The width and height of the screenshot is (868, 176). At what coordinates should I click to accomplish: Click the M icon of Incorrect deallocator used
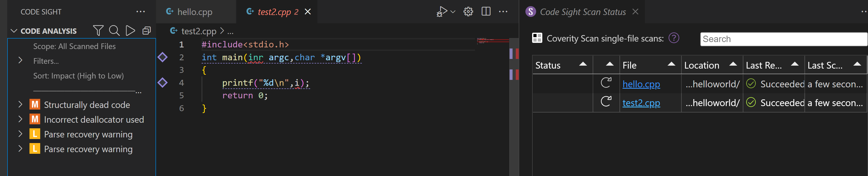[35, 119]
